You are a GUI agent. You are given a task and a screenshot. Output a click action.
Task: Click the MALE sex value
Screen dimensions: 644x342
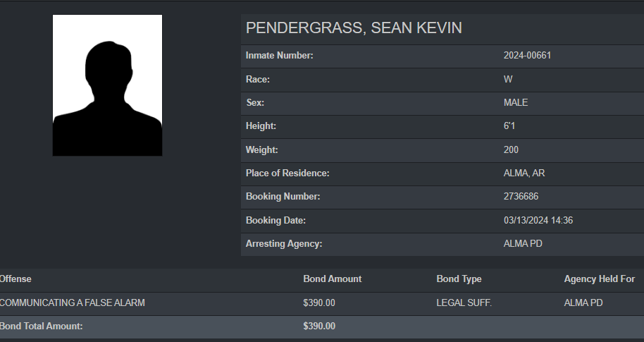[515, 103]
